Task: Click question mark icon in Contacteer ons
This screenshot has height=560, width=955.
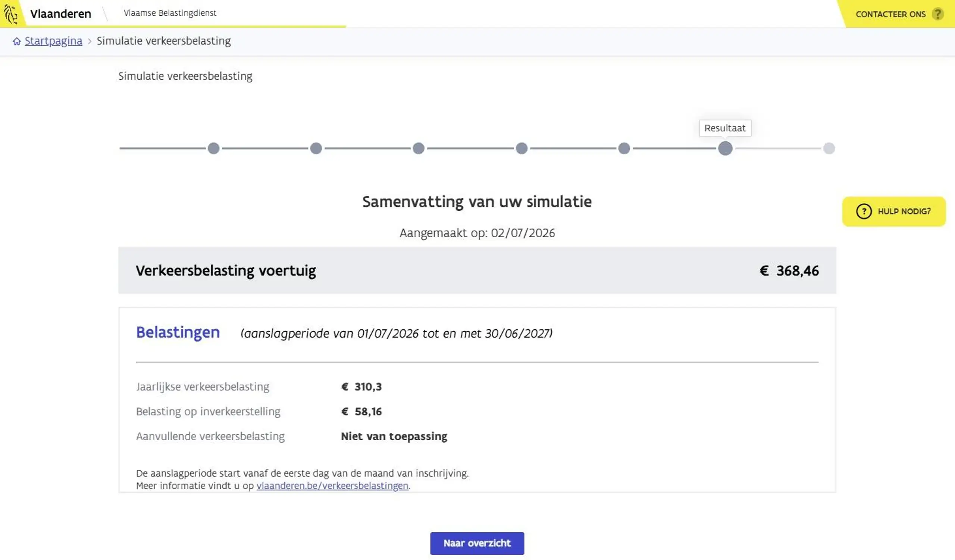Action: [937, 14]
